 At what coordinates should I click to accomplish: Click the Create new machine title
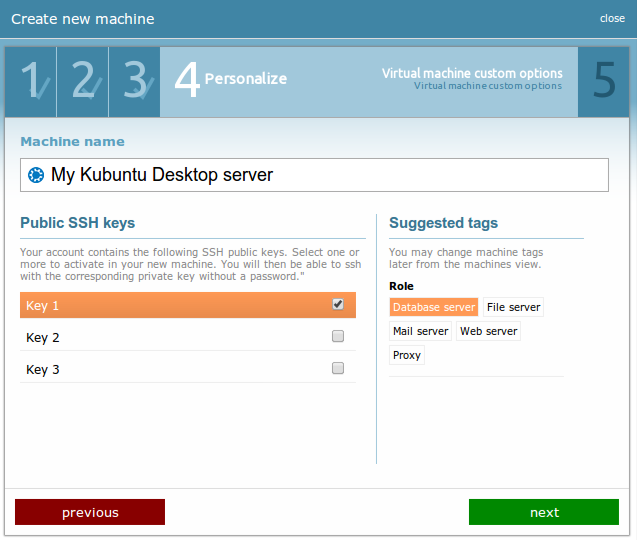pyautogui.click(x=83, y=19)
